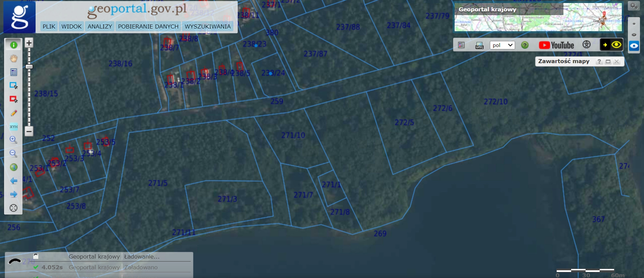This screenshot has width=644, height=278.
Task: Click the plus zoom-in slider button
Action: [x=29, y=43]
